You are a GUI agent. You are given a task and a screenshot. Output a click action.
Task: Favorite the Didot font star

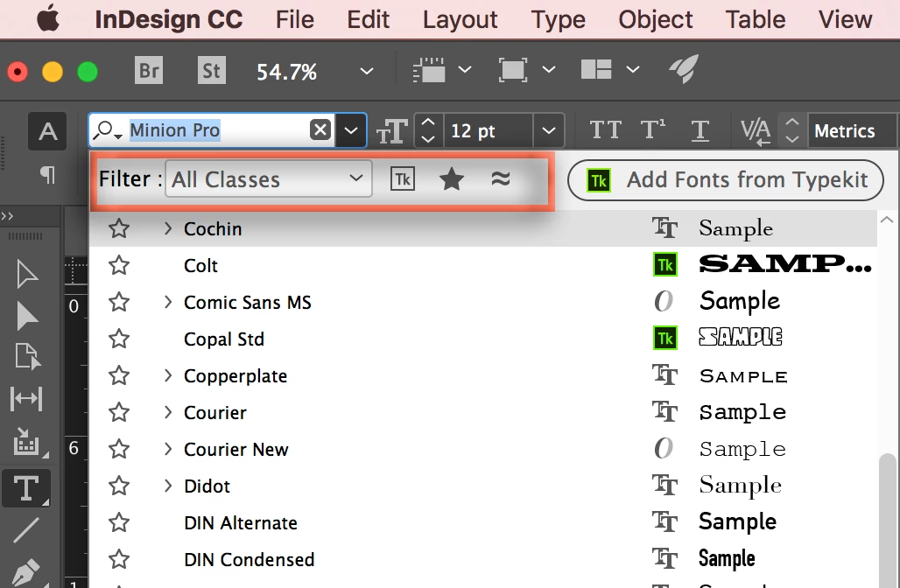pos(119,486)
